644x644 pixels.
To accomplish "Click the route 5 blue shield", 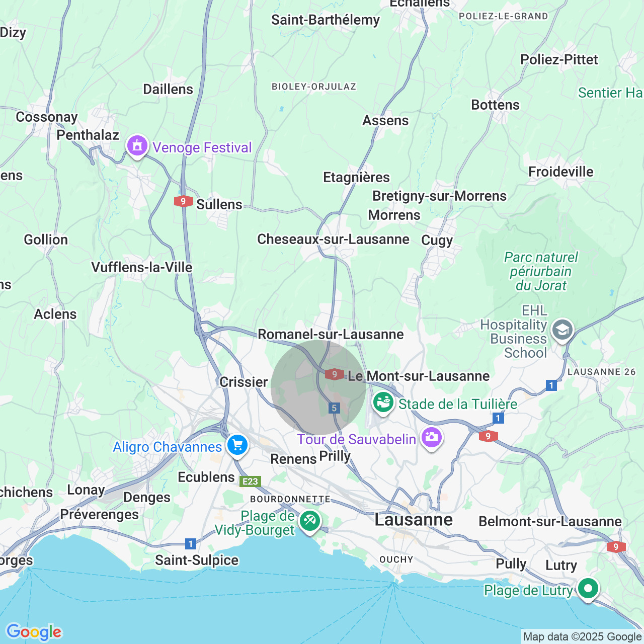I will [x=334, y=408].
